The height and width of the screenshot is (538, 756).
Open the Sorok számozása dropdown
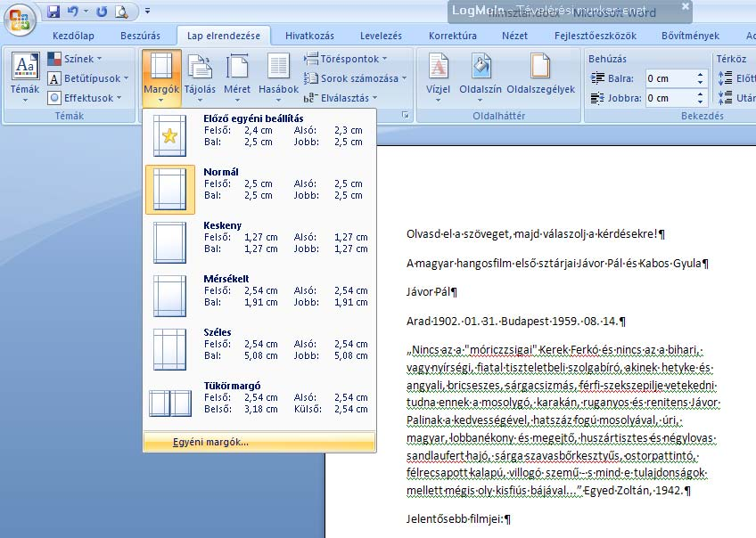click(x=356, y=78)
